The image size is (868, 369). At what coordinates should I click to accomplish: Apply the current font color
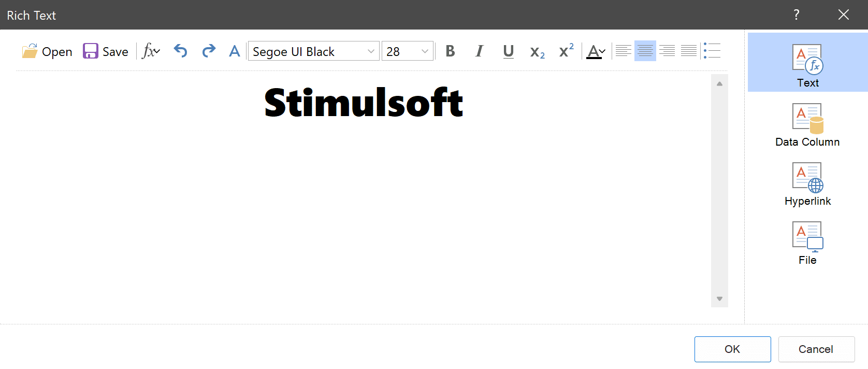[x=592, y=51]
